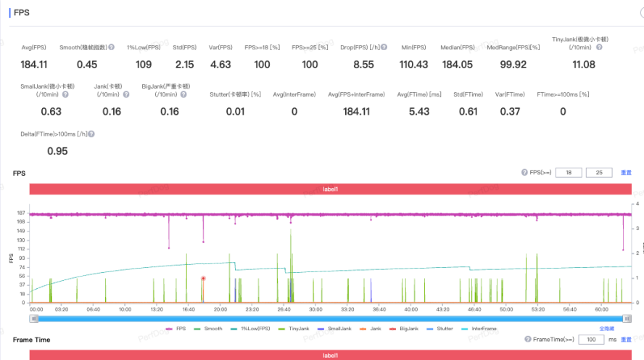The image size is (644, 360).
Task: Click red BigJank marker point on FPS chart
Action: (203, 278)
